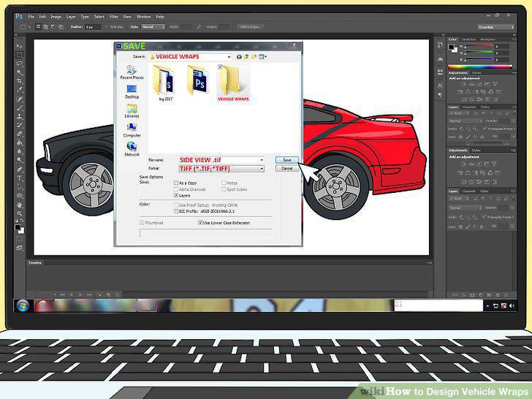532x399 pixels.
Task: Open the Layer menu
Action: (71, 17)
